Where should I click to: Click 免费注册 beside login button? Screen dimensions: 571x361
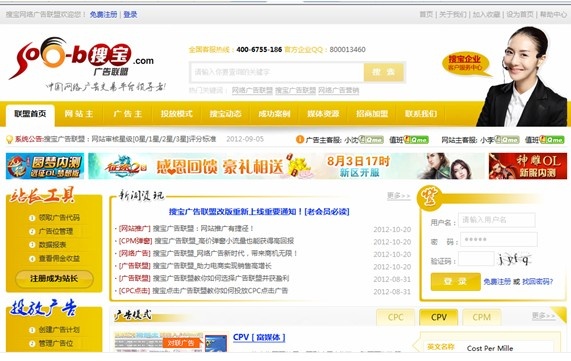point(497,282)
